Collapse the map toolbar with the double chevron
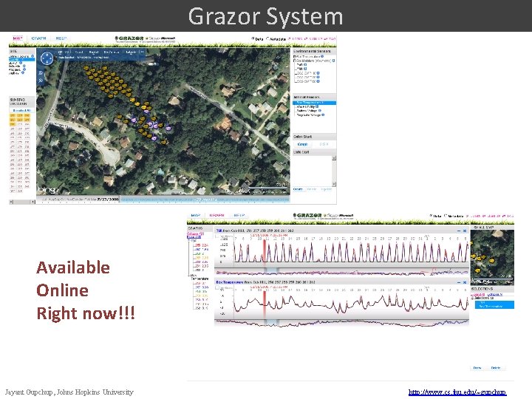Viewport: 532px width, 399px height. tap(142, 52)
